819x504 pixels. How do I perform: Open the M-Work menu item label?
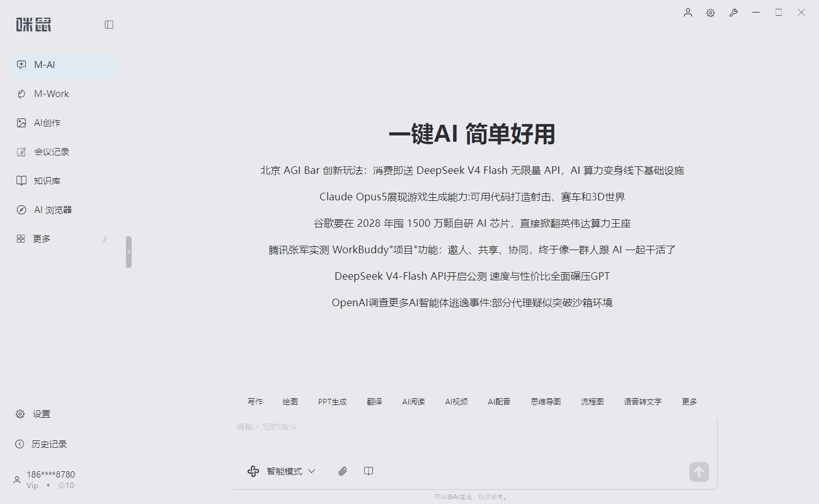tap(52, 94)
